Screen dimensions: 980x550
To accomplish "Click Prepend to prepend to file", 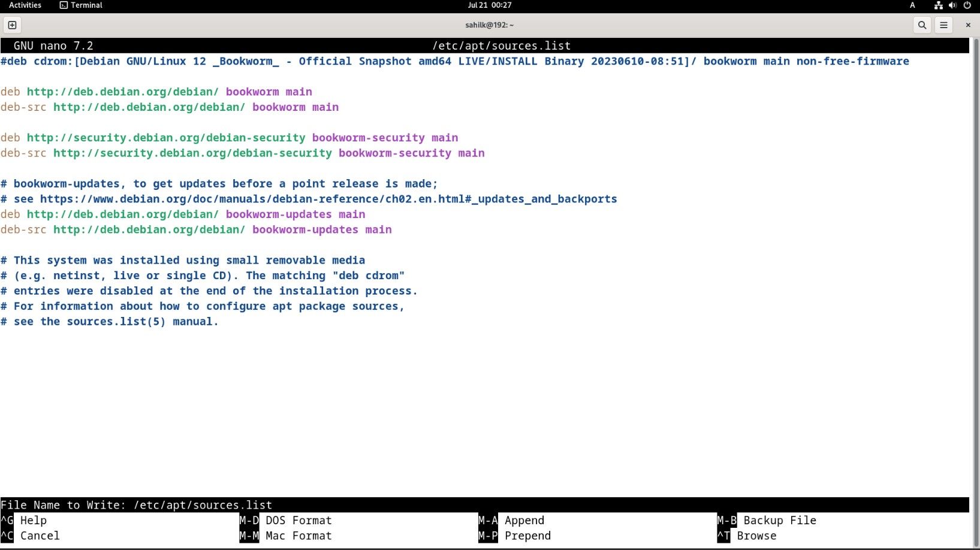I will 520,536.
